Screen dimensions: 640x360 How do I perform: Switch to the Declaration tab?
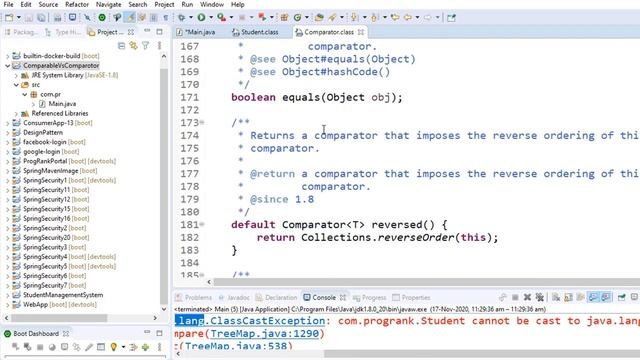coord(276,298)
